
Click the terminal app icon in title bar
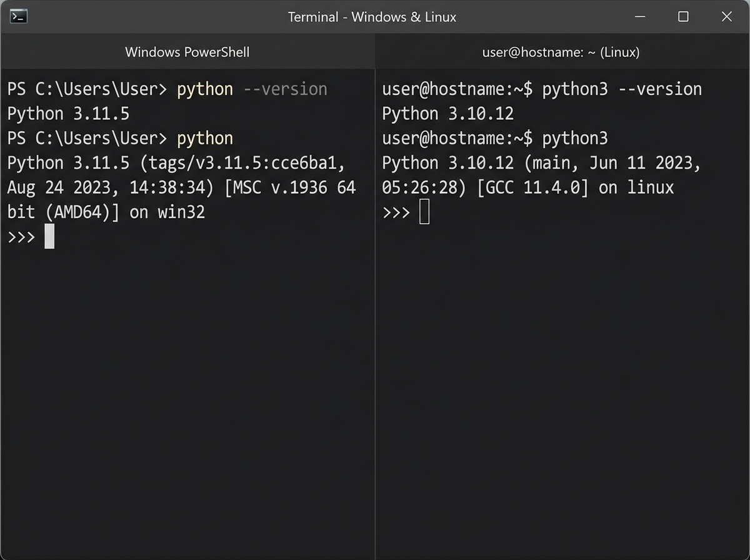coord(19,17)
